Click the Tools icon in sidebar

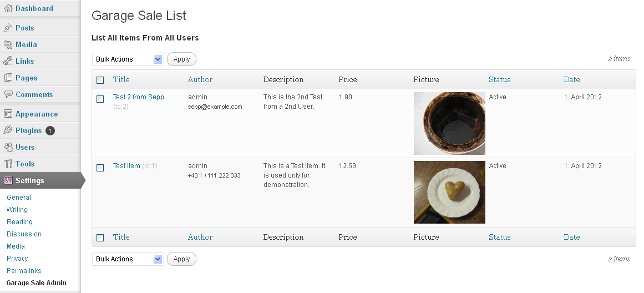point(8,164)
